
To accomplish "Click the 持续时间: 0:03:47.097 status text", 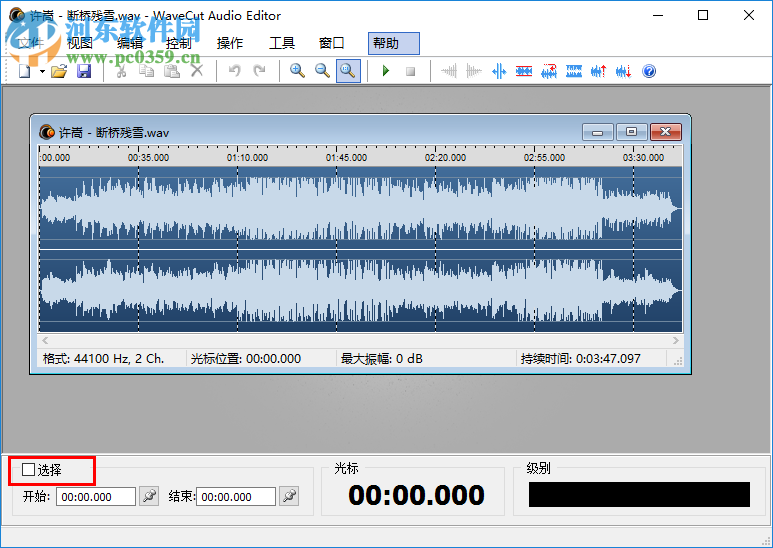I will click(581, 359).
